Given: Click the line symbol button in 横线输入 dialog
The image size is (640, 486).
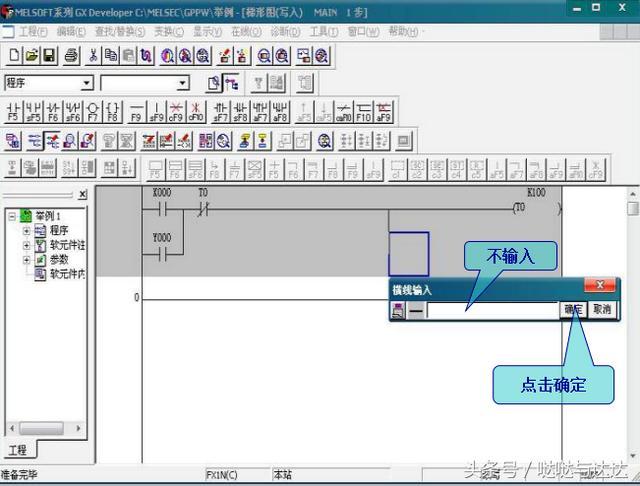Looking at the screenshot, I should click(x=416, y=311).
